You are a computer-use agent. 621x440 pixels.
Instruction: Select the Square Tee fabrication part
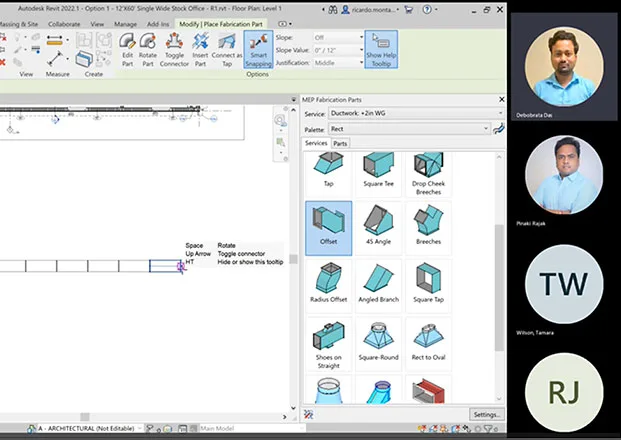tap(379, 169)
